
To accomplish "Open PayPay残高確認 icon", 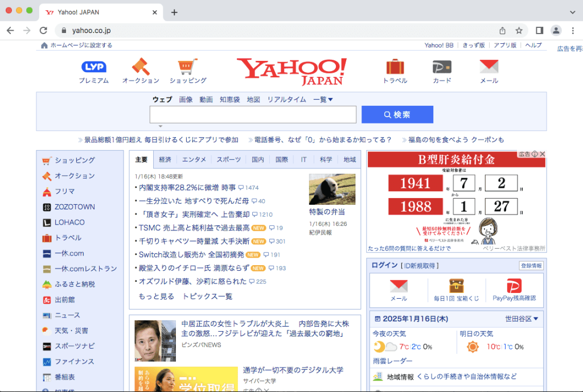I will [514, 286].
